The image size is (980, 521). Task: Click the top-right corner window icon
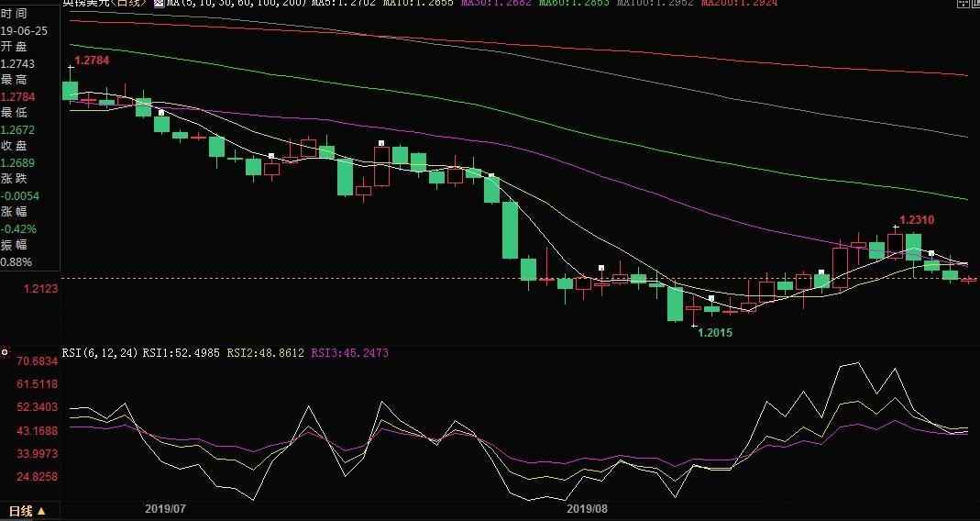click(x=962, y=4)
